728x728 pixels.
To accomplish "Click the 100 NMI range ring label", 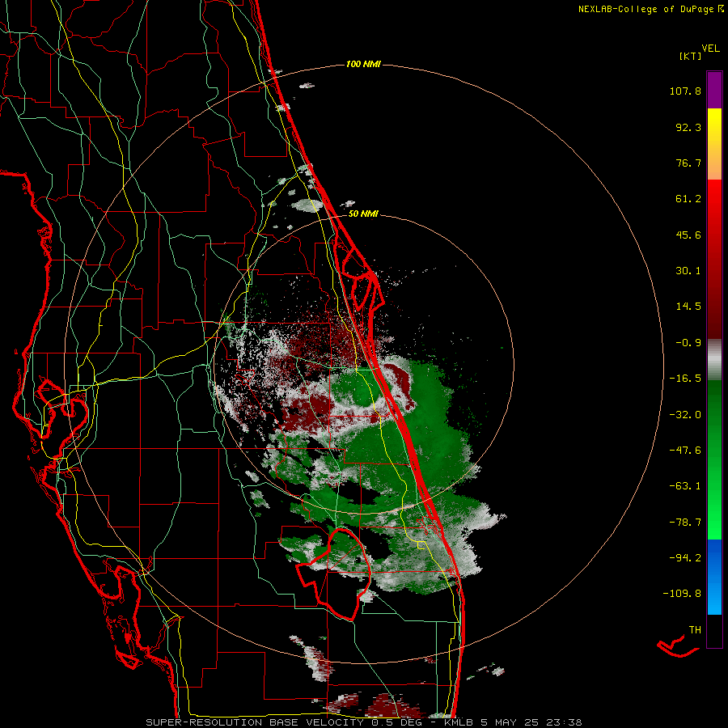I will [x=363, y=64].
